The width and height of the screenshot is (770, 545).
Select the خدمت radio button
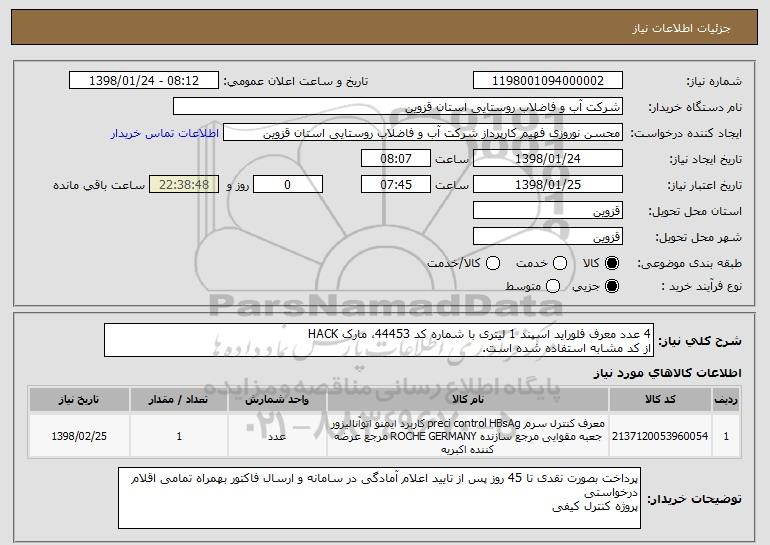click(x=560, y=263)
